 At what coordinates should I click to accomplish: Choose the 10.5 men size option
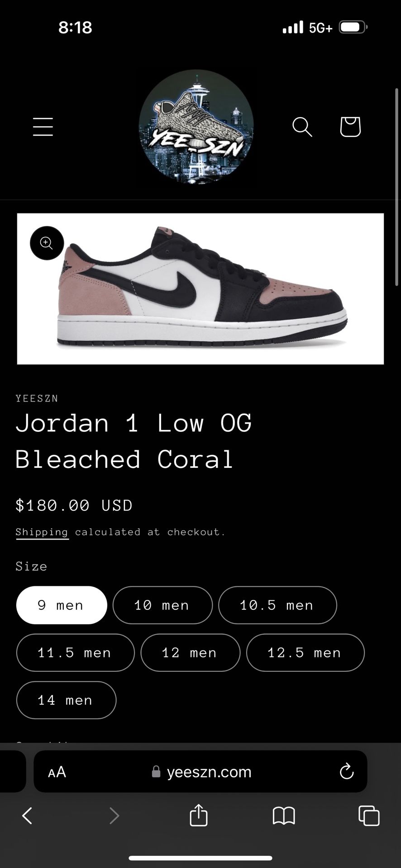[x=277, y=605]
